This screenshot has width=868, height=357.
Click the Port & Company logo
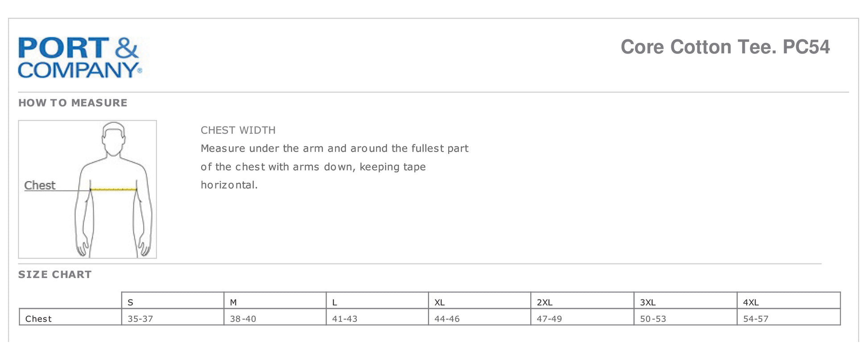[x=80, y=58]
